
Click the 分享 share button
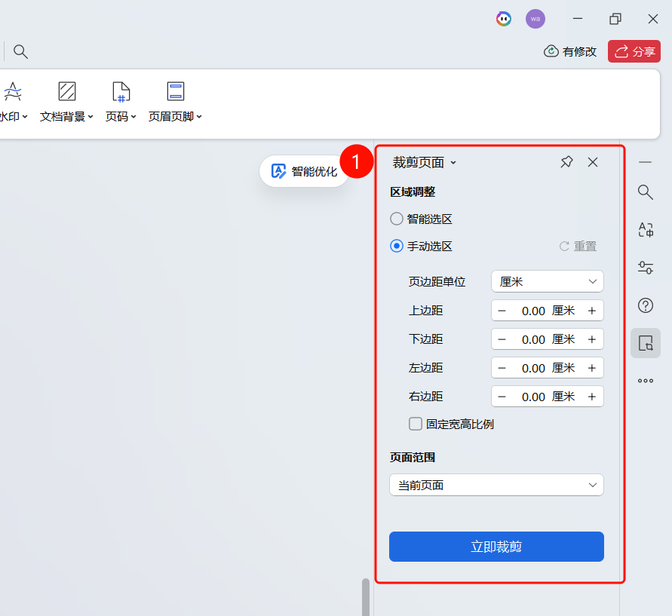coord(634,51)
